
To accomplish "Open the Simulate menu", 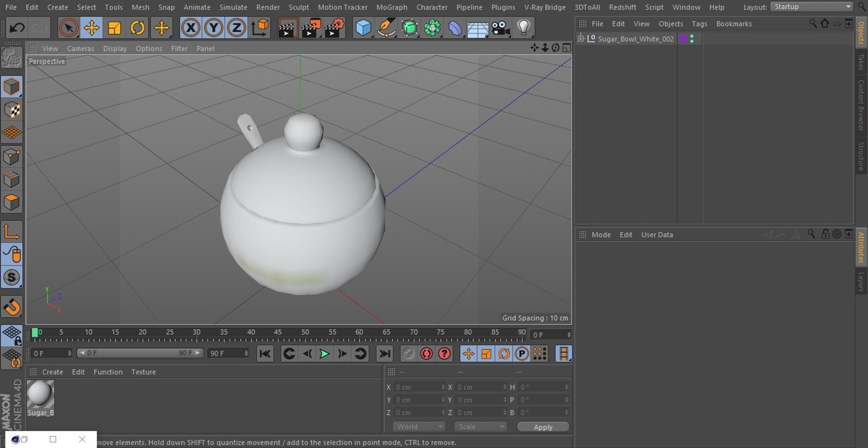I will 233,7.
